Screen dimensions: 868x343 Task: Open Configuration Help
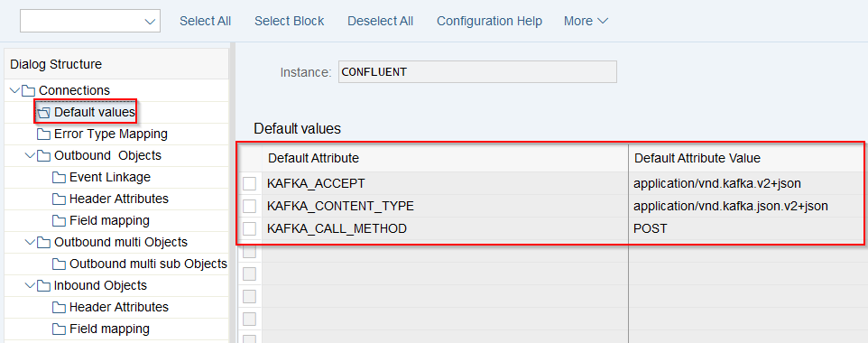point(489,21)
